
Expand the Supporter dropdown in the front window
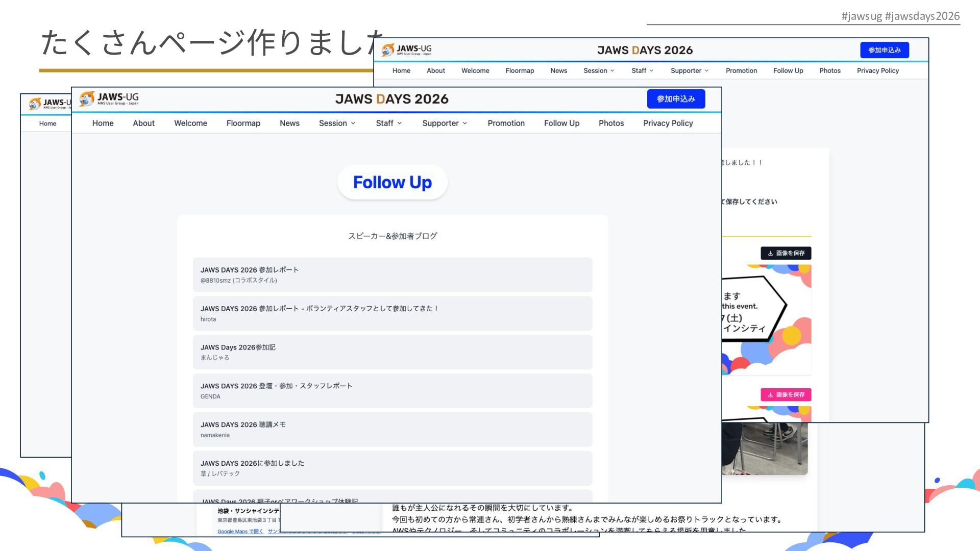(445, 123)
